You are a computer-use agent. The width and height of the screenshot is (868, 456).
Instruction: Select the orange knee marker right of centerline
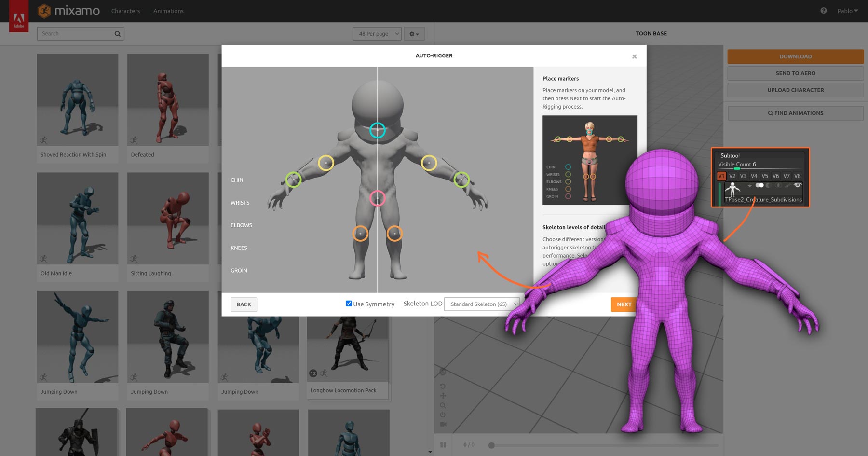[x=394, y=234]
